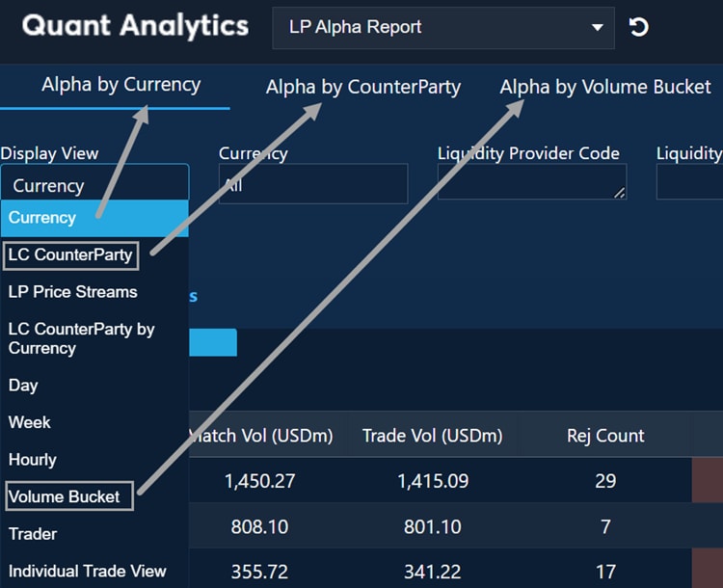Open the Alpha by CounterParty tab

pos(362,87)
